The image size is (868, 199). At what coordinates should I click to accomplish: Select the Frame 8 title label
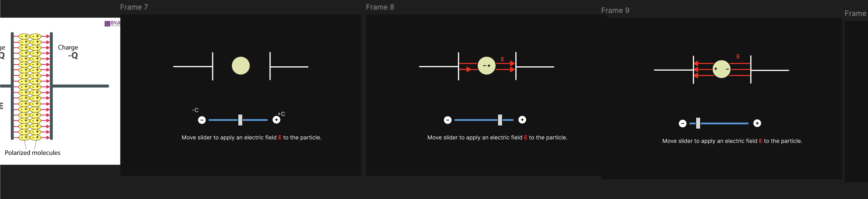pos(380,7)
